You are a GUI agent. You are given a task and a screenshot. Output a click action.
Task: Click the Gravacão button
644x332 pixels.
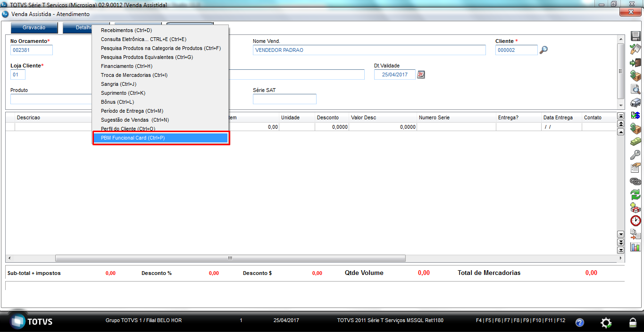[x=34, y=28]
